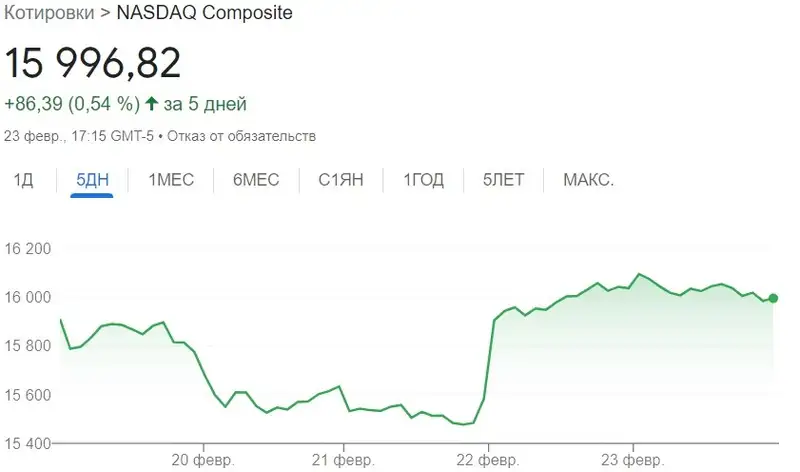Click the 16 200 axis label
The width and height of the screenshot is (800, 472).
[x=29, y=249]
